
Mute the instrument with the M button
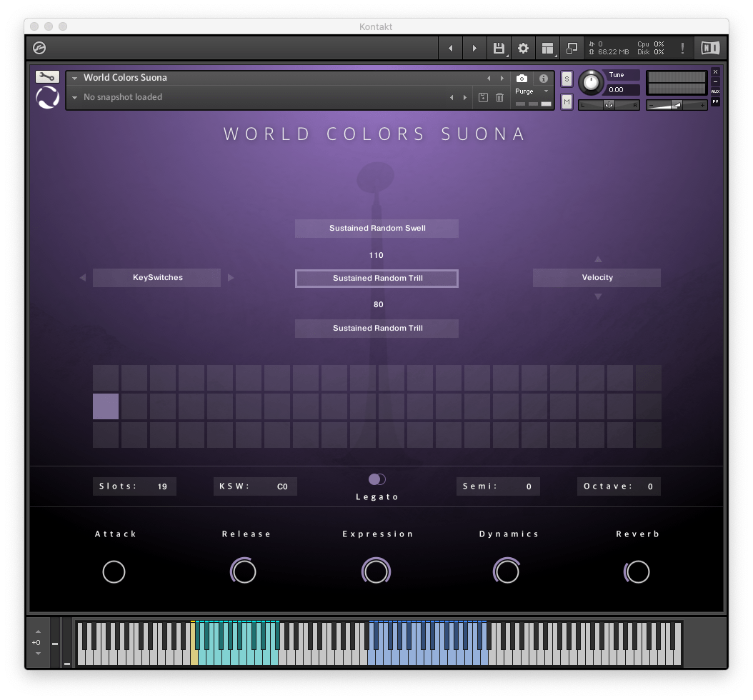click(x=567, y=101)
